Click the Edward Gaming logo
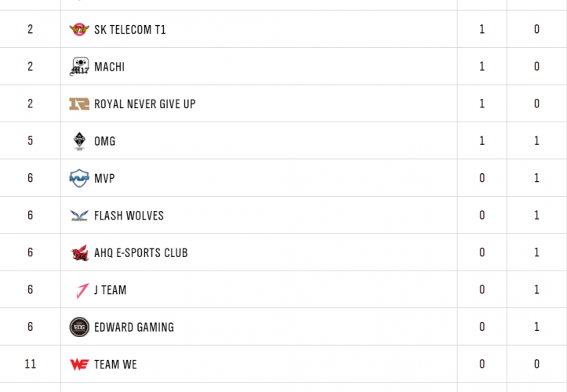Screen dimensions: 567x392 point(79,327)
